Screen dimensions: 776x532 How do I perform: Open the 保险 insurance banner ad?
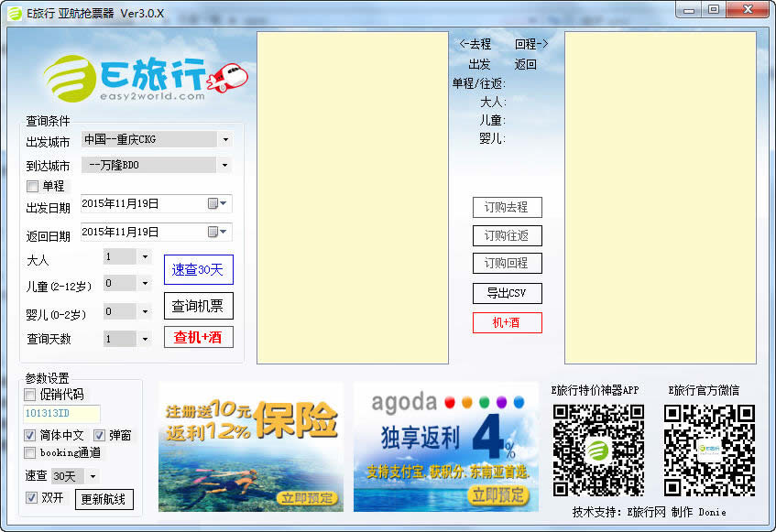pos(251,447)
